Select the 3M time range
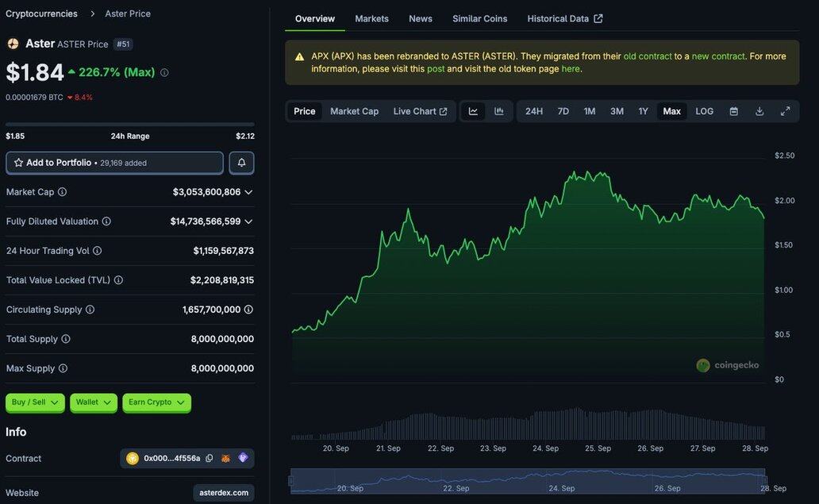The image size is (819, 504). click(x=617, y=111)
